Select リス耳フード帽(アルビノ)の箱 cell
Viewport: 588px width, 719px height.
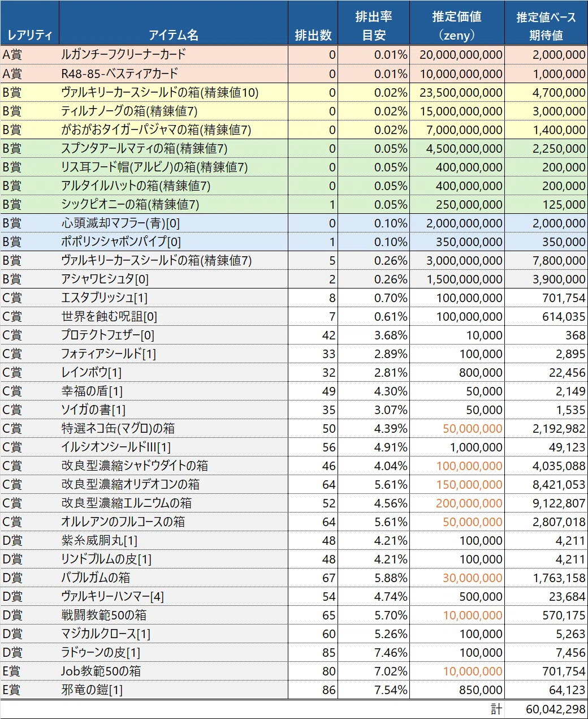coord(174,167)
